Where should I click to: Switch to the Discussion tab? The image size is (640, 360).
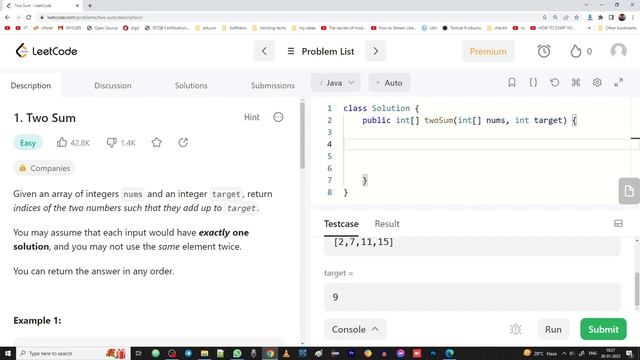113,85
